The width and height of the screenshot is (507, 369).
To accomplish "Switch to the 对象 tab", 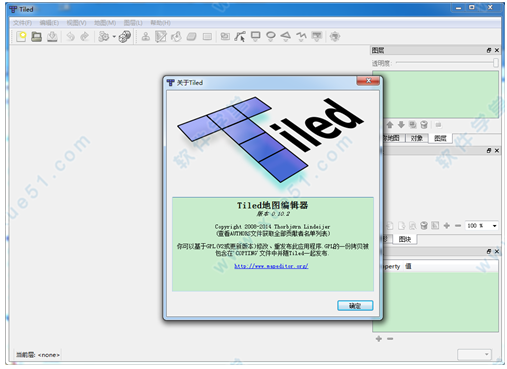I will [416, 138].
